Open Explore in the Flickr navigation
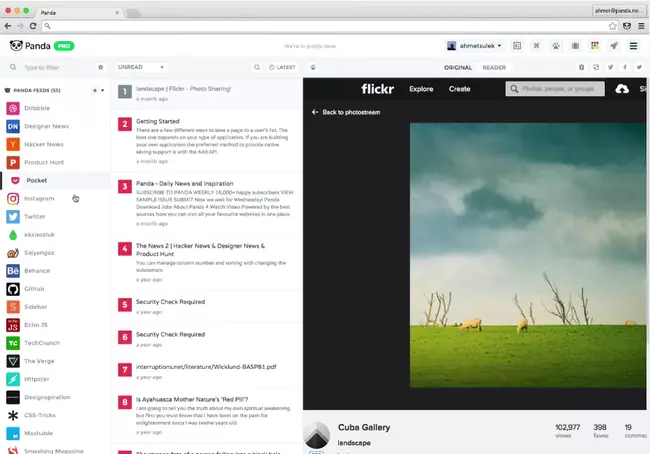650x454 pixels. (421, 89)
